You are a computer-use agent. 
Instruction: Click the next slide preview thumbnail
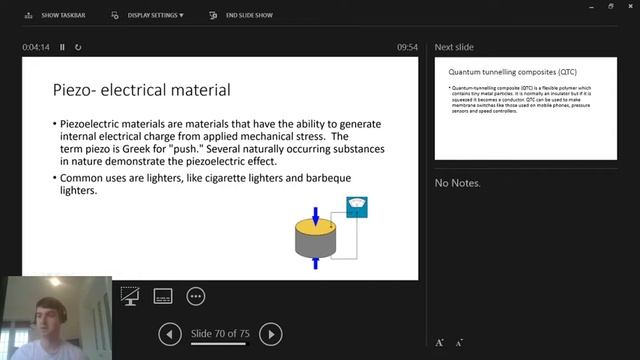tap(526, 109)
